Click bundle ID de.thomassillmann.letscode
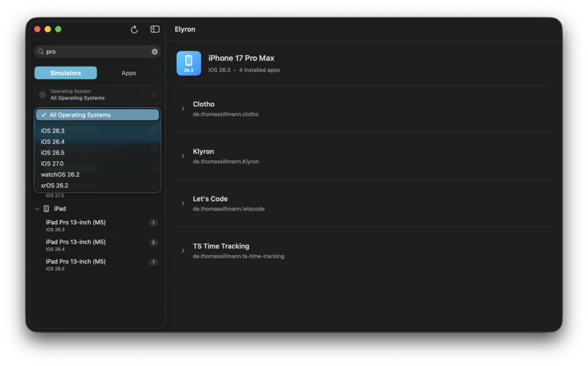588x366 pixels. (229, 209)
